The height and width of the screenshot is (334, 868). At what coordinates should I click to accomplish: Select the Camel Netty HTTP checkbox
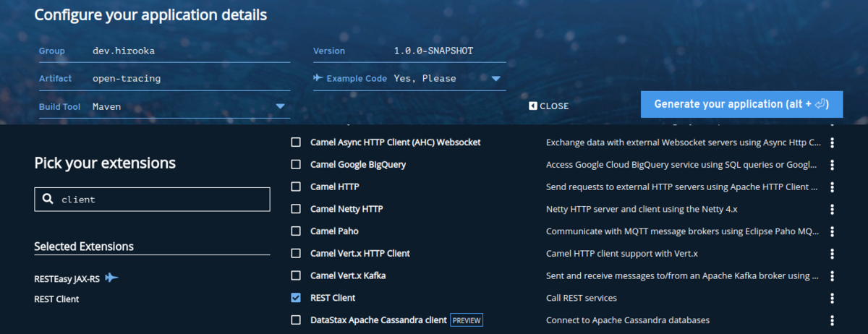coord(295,209)
